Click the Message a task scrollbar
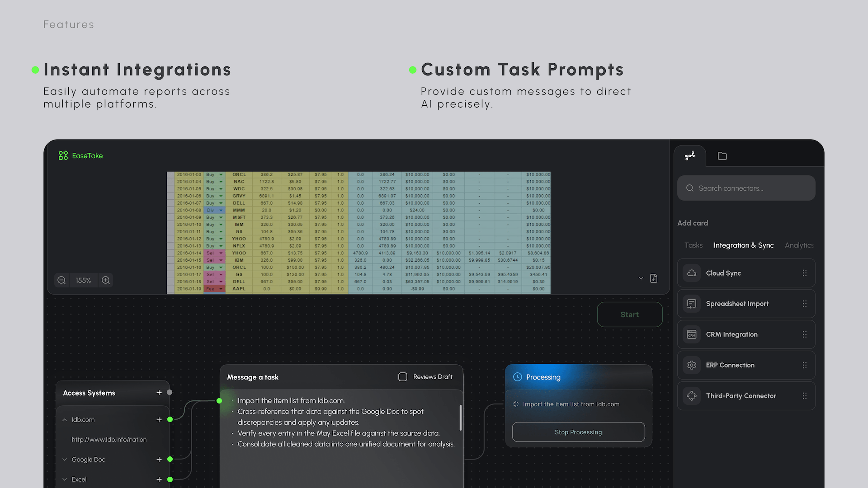Viewport: 868px width, 488px height. click(461, 418)
